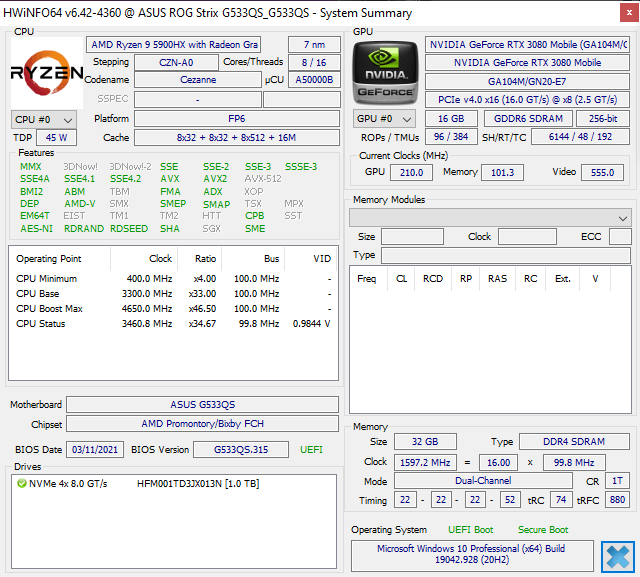The height and width of the screenshot is (577, 640).
Task: Click the GA104M/GN20-E7 GPU codename field
Action: 527,81
